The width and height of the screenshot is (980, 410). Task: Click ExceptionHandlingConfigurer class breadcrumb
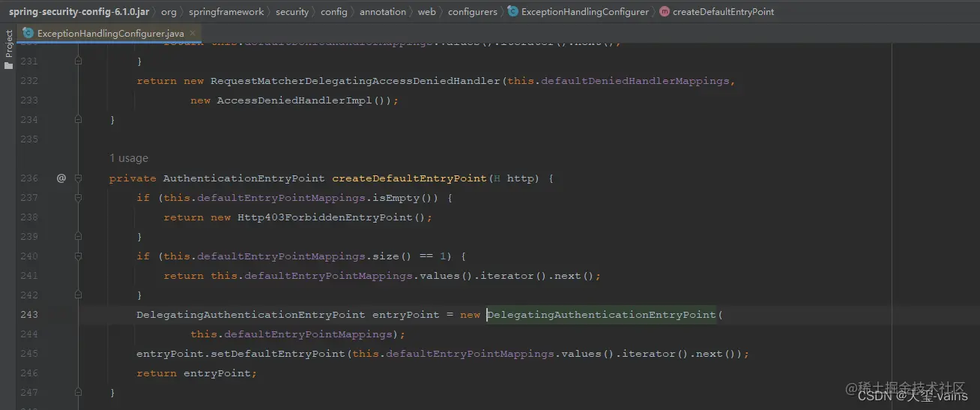585,12
